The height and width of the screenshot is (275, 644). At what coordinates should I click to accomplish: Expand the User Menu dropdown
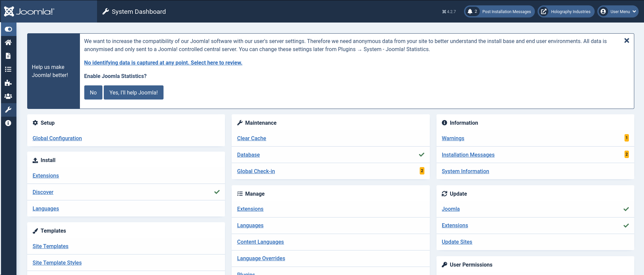[x=618, y=11]
